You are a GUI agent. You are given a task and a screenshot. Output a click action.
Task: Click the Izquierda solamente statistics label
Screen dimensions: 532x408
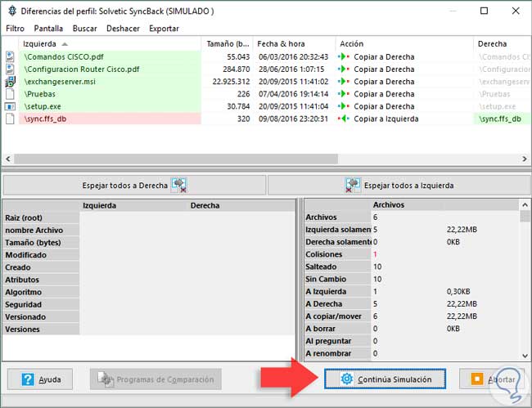coord(338,230)
